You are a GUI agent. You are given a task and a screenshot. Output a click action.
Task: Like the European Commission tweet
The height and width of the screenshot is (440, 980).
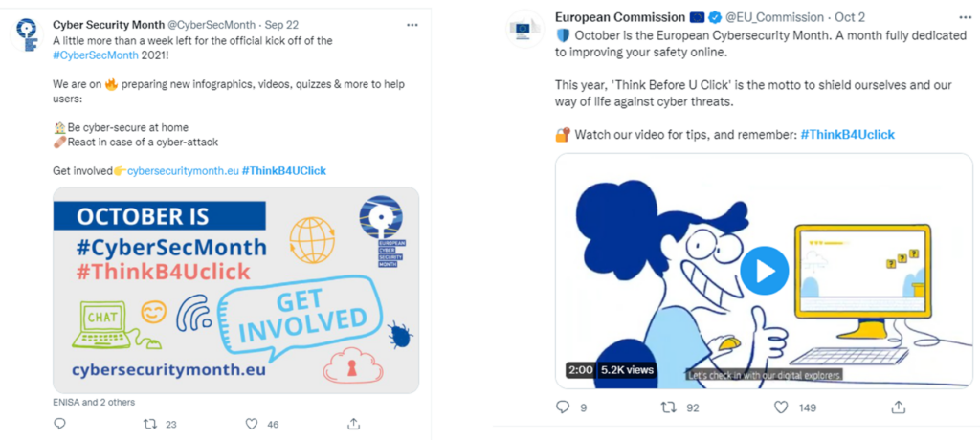[x=781, y=407]
